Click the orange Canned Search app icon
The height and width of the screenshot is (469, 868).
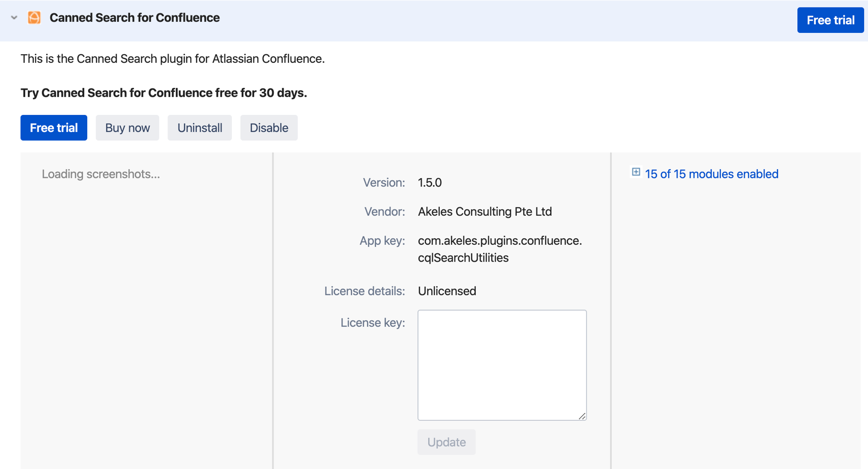click(34, 18)
